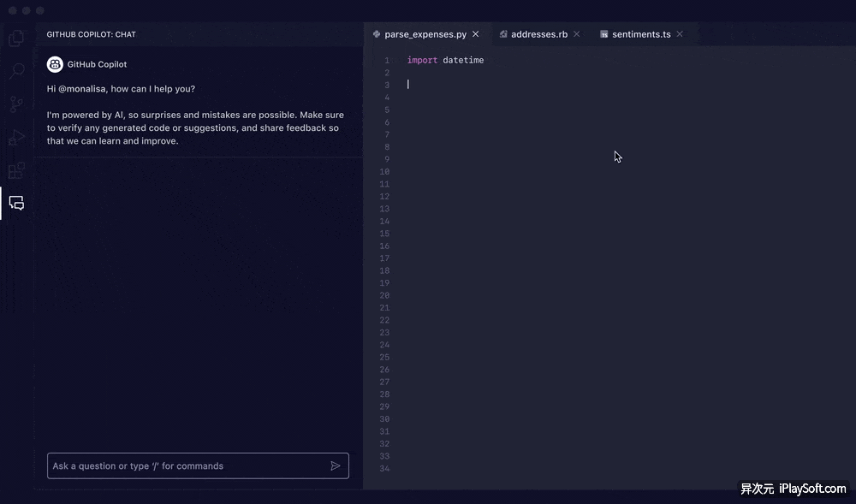This screenshot has width=856, height=504.
Task: Click the 'import' keyword on line 1
Action: pos(422,60)
